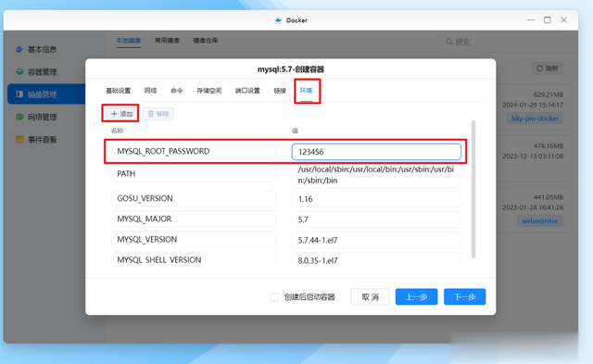The image size is (593, 364).
Task: Click the 8.0.35-1.el7 value field
Action: pyautogui.click(x=376, y=259)
